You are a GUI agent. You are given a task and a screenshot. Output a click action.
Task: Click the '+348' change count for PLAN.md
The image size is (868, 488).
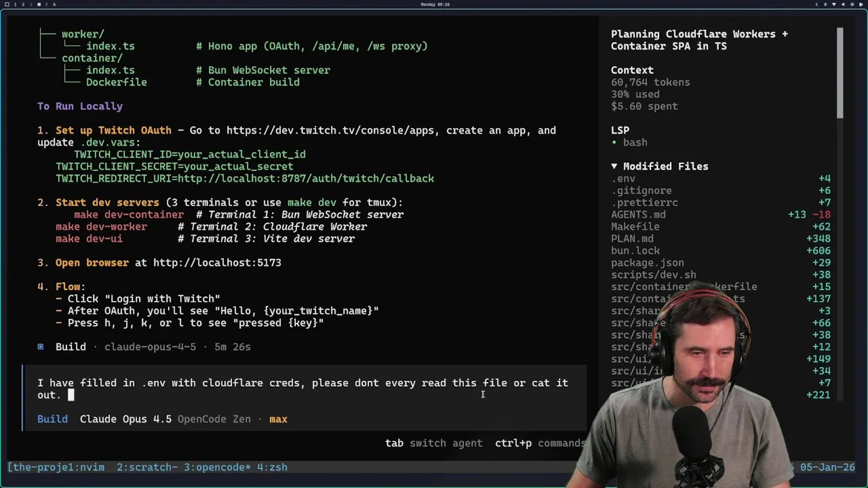818,239
